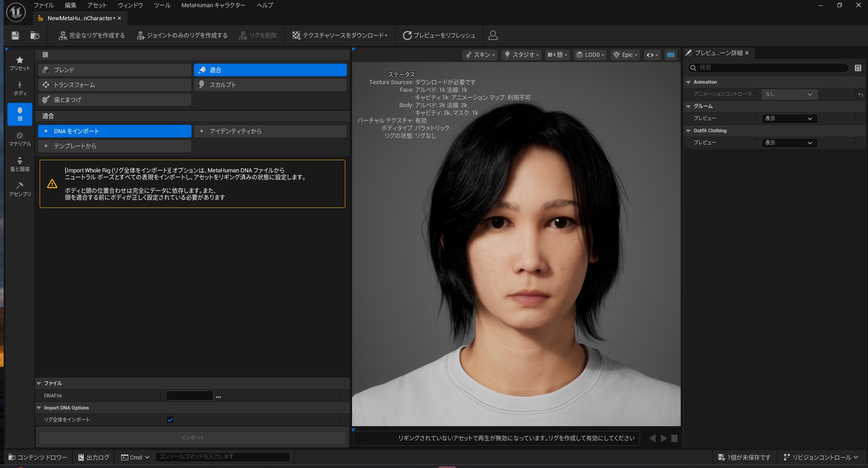This screenshot has width=868, height=468.
Task: Open the プリセット sidebar section
Action: 20,63
